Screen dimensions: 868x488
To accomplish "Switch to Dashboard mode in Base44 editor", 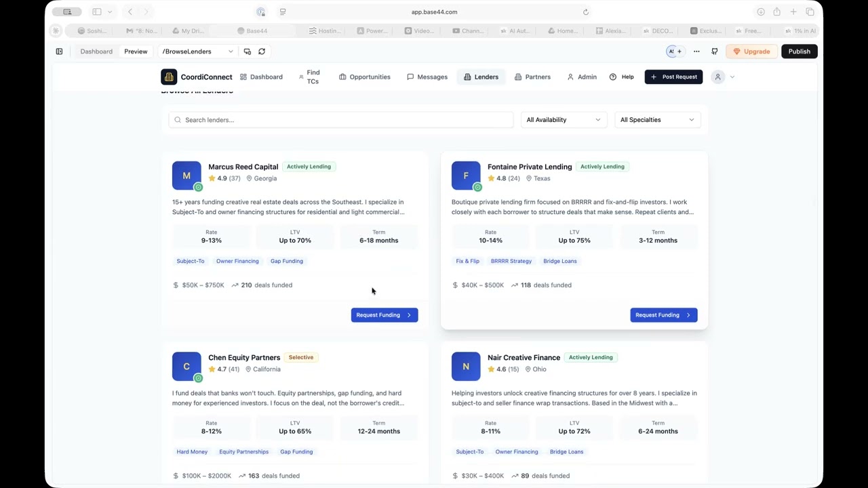I will 96,52.
